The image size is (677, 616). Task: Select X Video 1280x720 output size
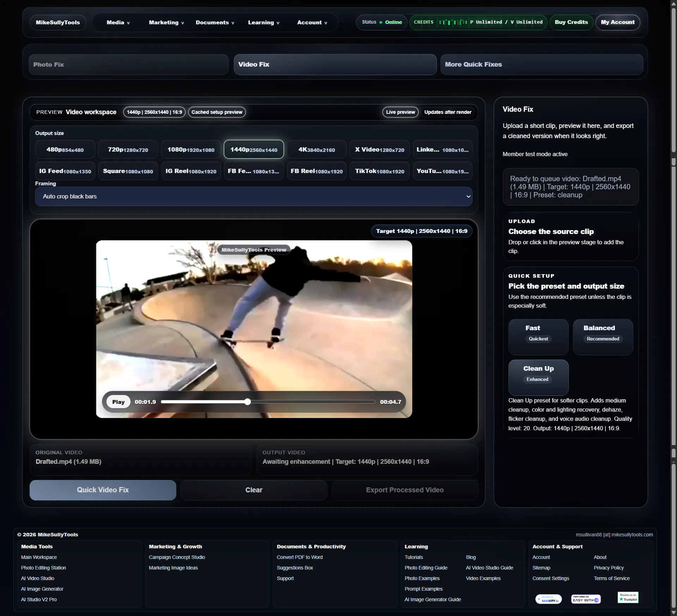pyautogui.click(x=380, y=149)
